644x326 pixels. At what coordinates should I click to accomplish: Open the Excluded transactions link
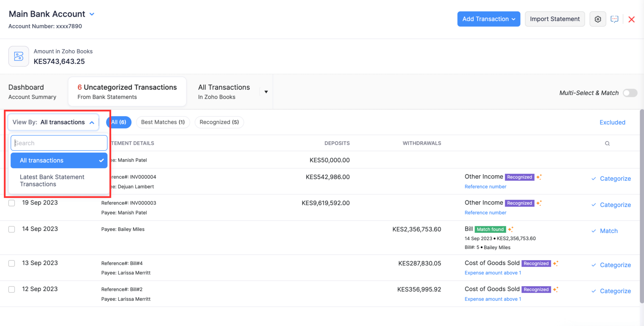(x=612, y=122)
